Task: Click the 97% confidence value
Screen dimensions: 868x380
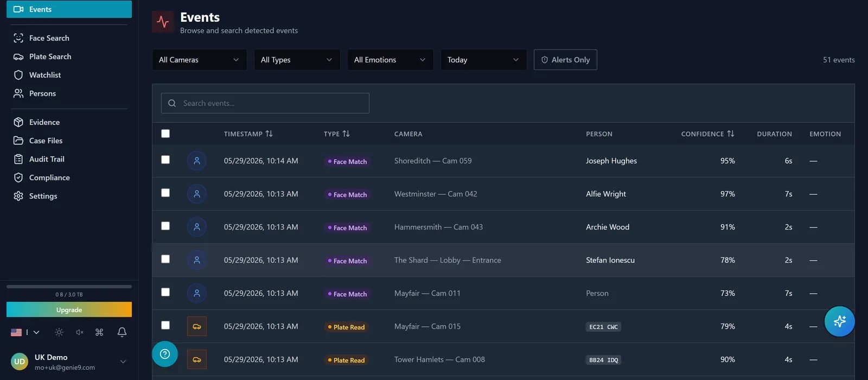Action: (727, 194)
